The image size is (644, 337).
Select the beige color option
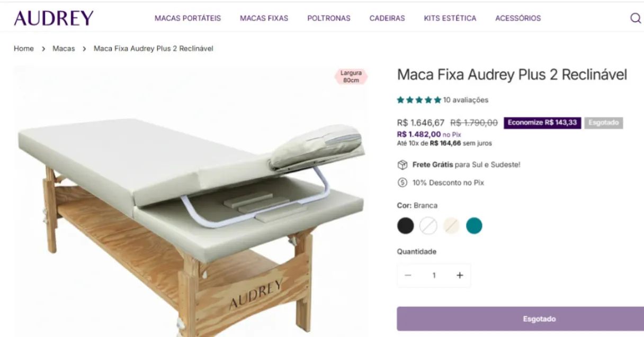pyautogui.click(x=451, y=225)
